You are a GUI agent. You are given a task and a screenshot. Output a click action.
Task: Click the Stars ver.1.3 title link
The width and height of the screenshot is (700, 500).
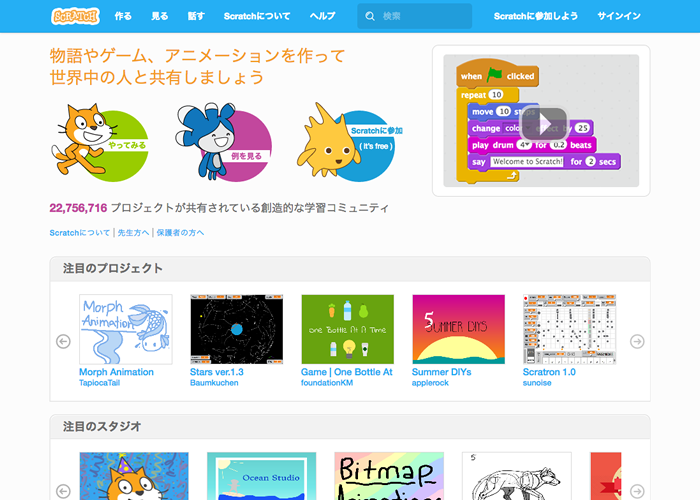tap(217, 372)
